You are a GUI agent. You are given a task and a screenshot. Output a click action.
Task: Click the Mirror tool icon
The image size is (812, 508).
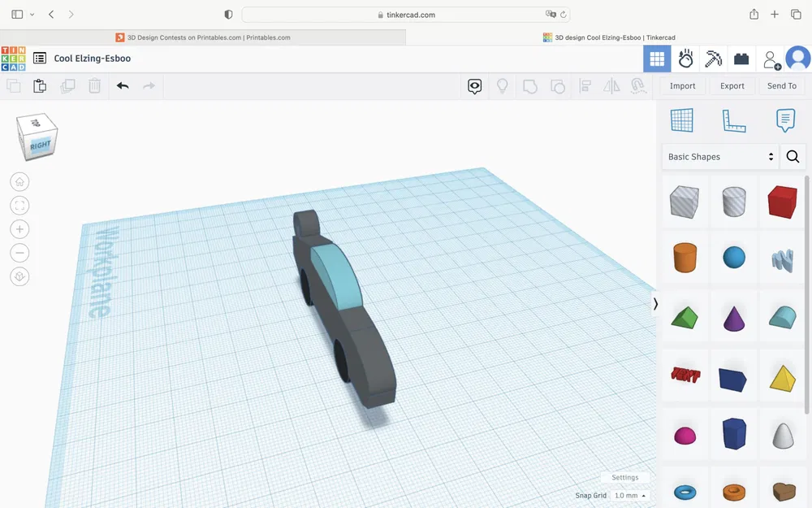tap(611, 85)
